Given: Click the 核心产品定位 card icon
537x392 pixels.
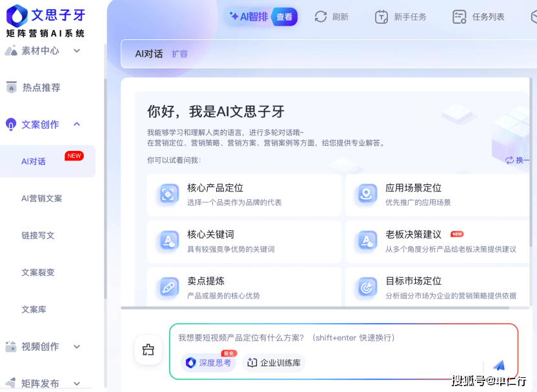Looking at the screenshot, I should coord(168,195).
